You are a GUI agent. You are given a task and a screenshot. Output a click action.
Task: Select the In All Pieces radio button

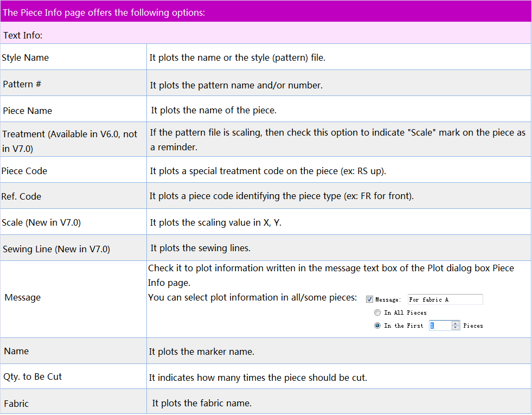[377, 312]
